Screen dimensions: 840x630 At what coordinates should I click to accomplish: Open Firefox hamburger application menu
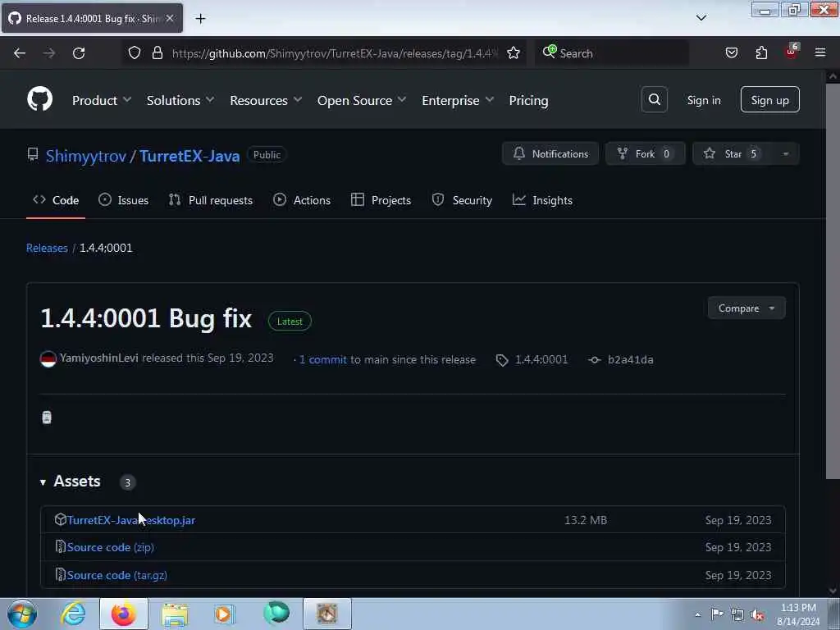tap(819, 52)
